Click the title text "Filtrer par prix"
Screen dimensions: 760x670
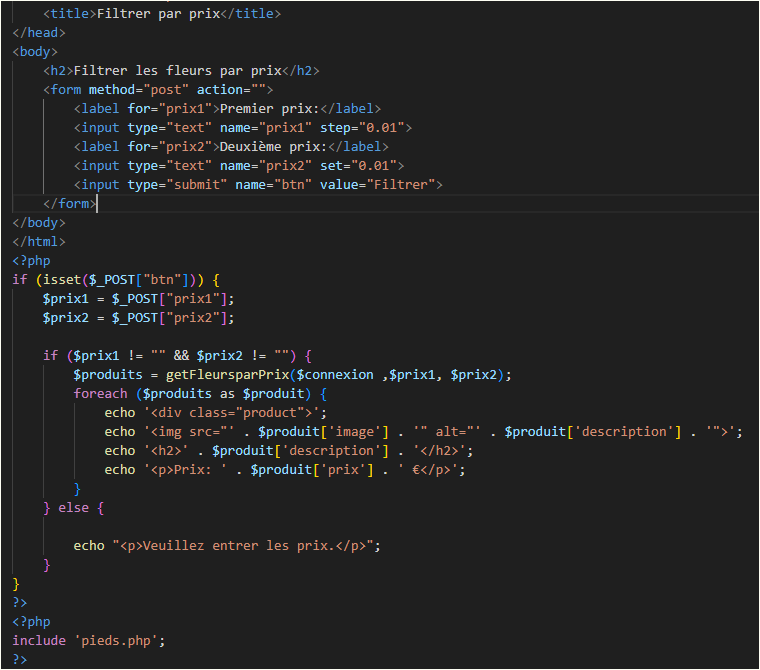click(x=162, y=14)
